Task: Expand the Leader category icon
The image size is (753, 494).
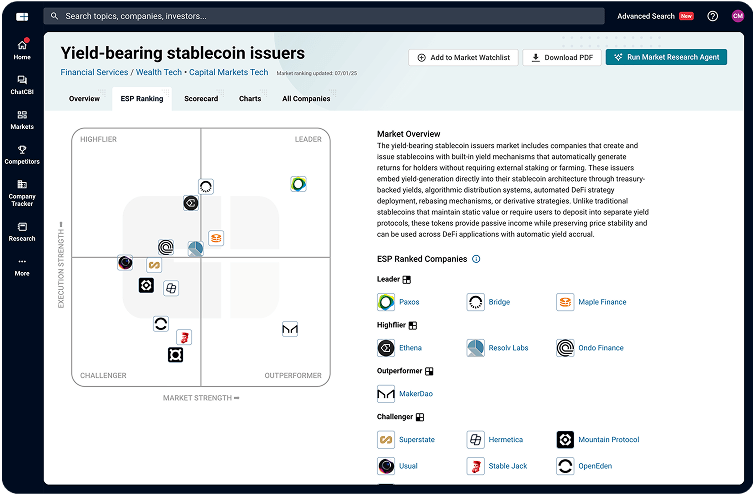Action: click(407, 280)
